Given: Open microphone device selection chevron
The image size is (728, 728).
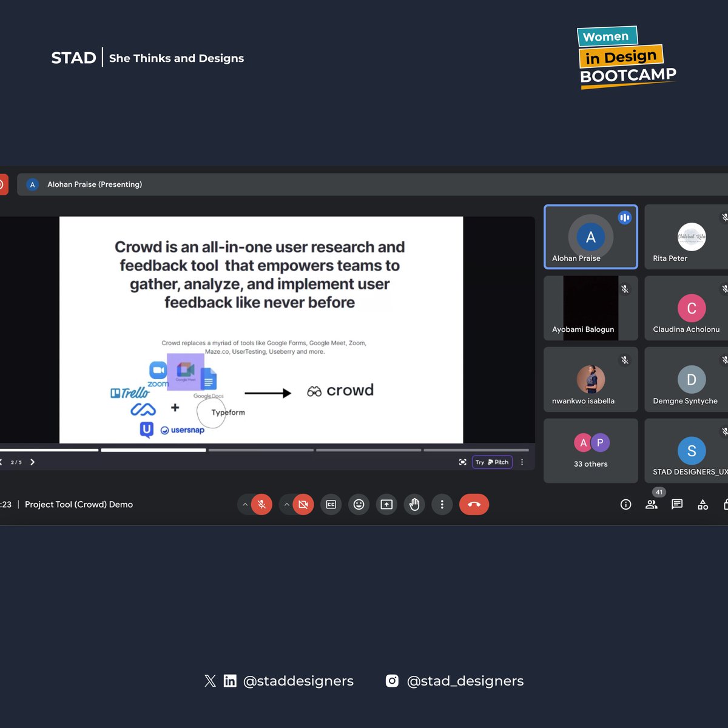Looking at the screenshot, I should click(x=245, y=504).
